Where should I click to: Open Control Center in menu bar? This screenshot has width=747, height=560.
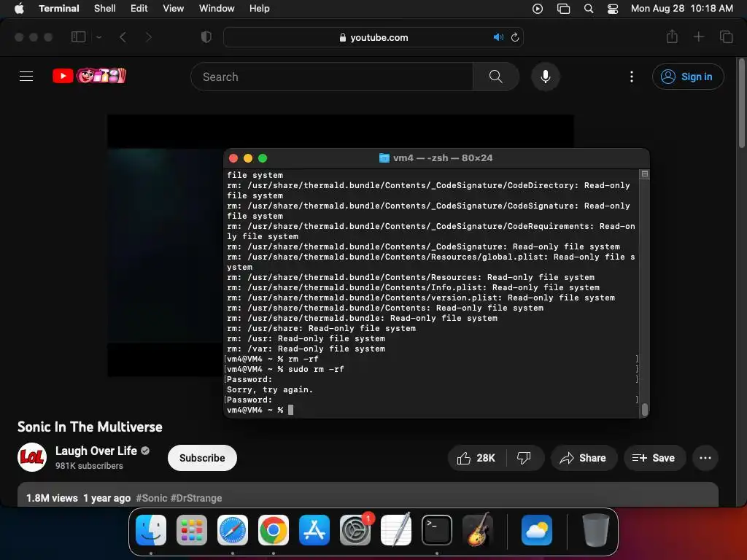pyautogui.click(x=613, y=9)
